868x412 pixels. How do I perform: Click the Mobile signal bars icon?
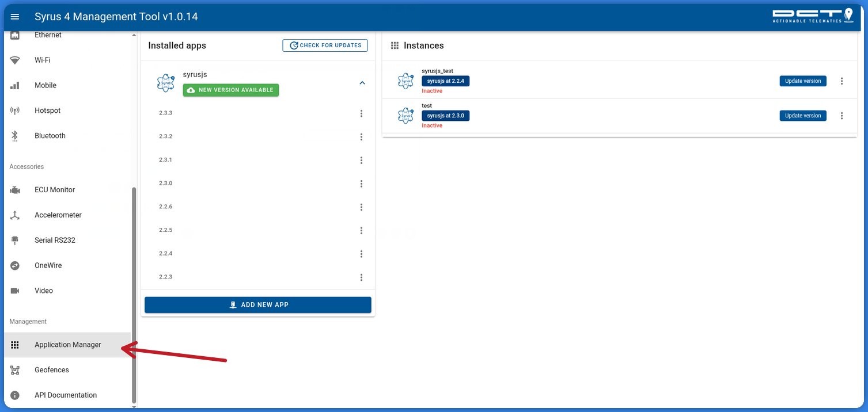(15, 86)
